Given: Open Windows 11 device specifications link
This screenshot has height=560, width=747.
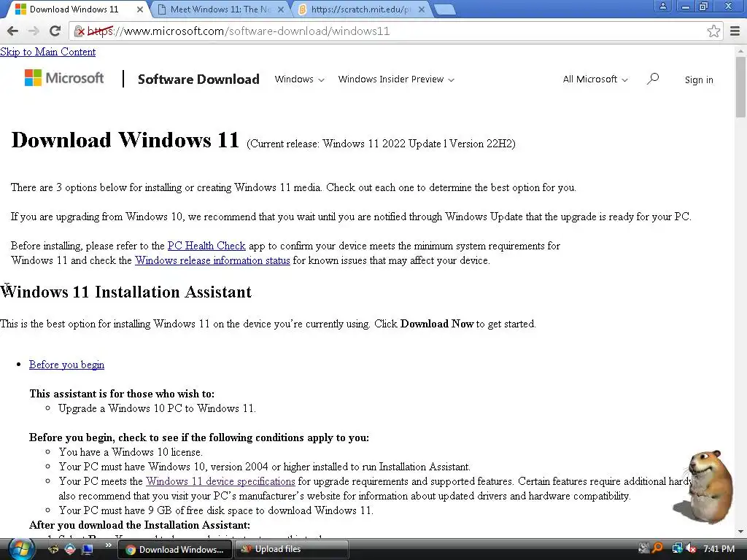Looking at the screenshot, I should tap(220, 481).
